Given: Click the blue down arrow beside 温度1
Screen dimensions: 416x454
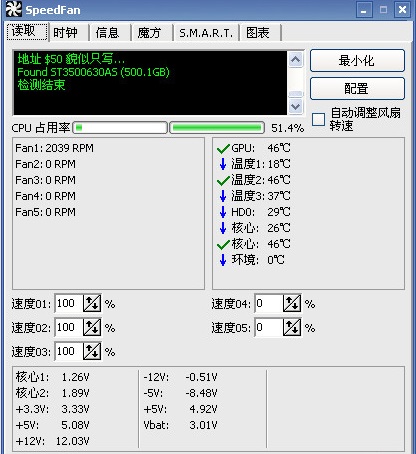Looking at the screenshot, I should [223, 164].
